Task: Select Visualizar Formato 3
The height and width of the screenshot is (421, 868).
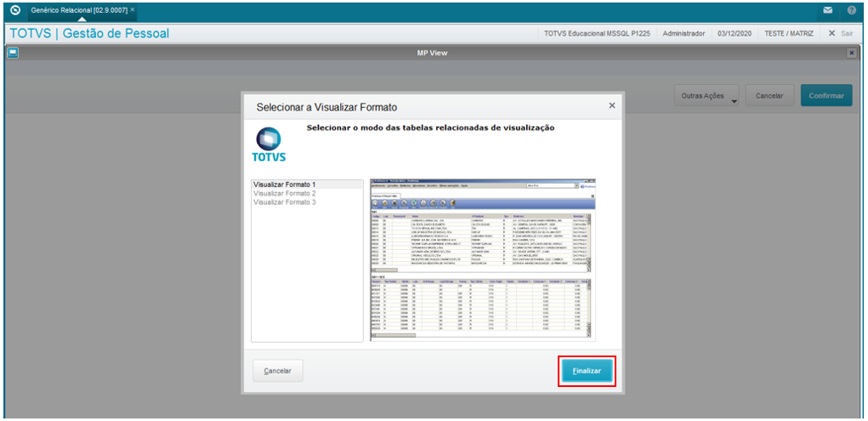Action: pos(307,202)
